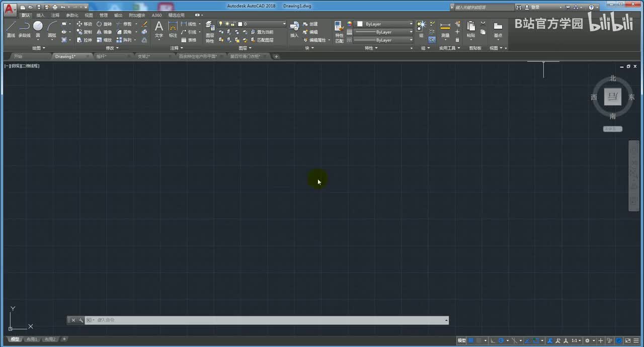Image resolution: width=644 pixels, height=347 pixels.
Task: Click the 组 (Group) icon
Action: click(421, 29)
